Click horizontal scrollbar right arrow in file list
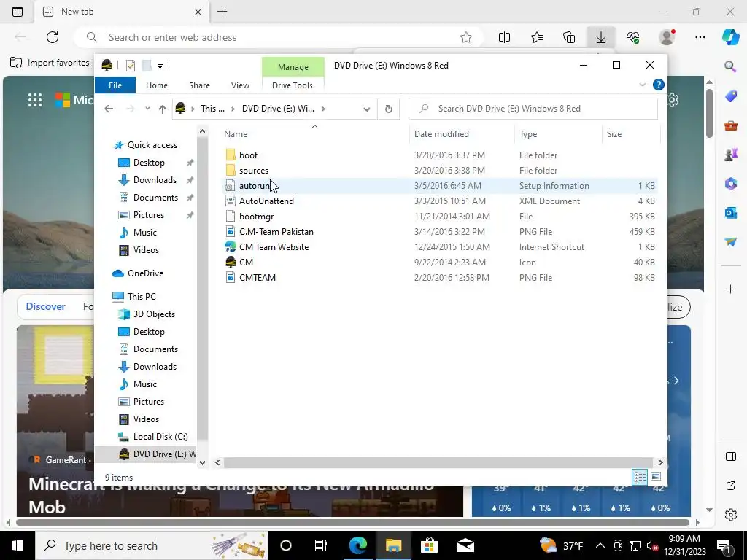The image size is (747, 560). (660, 462)
